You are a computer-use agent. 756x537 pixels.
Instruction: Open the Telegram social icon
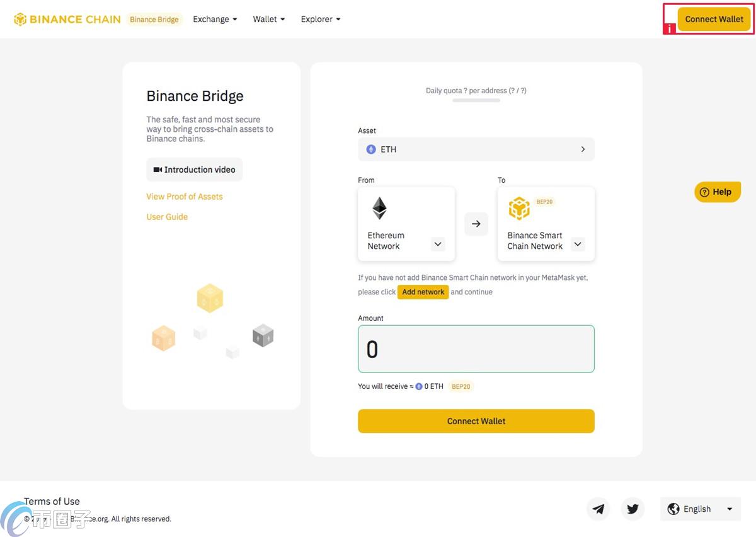click(x=598, y=509)
